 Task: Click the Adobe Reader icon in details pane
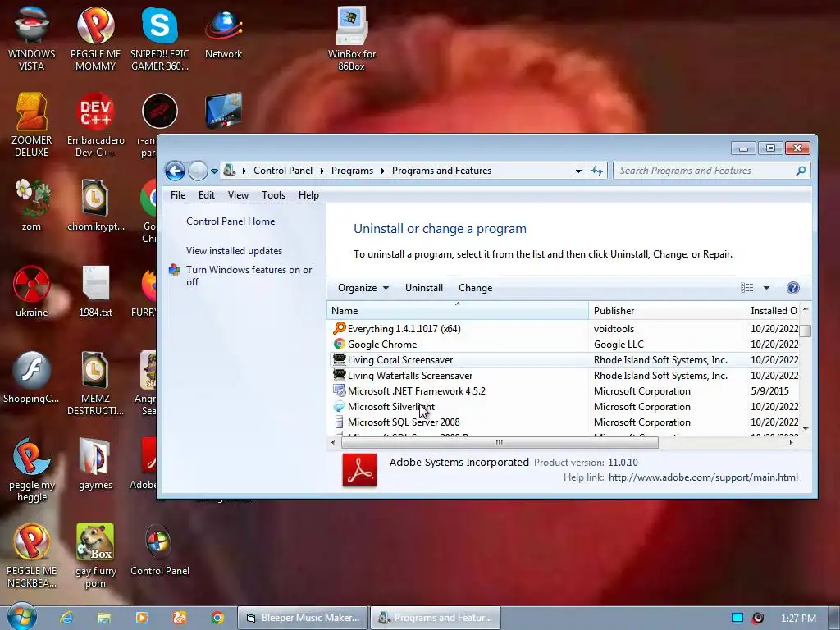[359, 470]
